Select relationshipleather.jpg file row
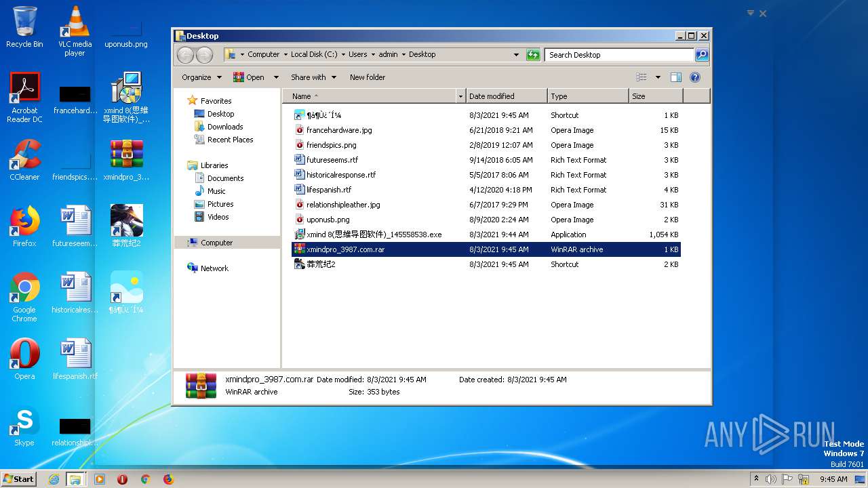The image size is (868, 488). pyautogui.click(x=486, y=205)
